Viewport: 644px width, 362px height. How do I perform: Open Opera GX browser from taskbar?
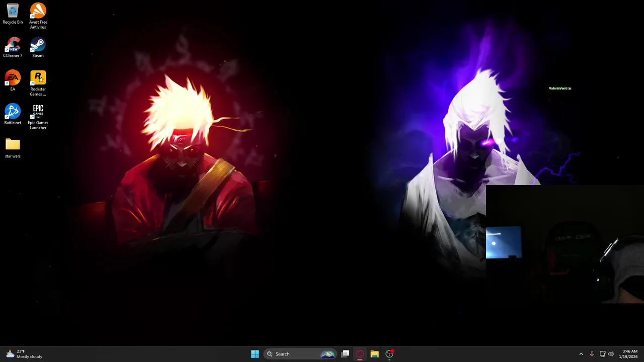pyautogui.click(x=360, y=354)
